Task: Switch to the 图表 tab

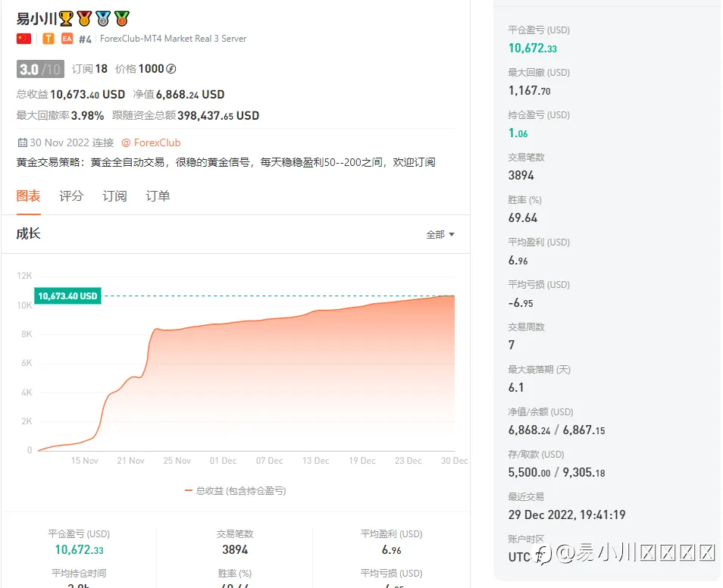Action: click(x=29, y=196)
